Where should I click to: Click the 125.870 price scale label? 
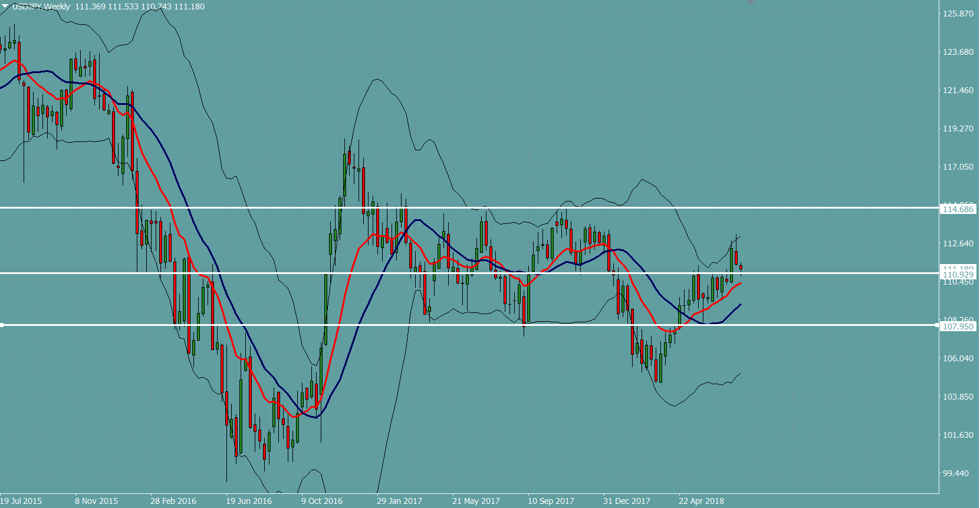(958, 14)
